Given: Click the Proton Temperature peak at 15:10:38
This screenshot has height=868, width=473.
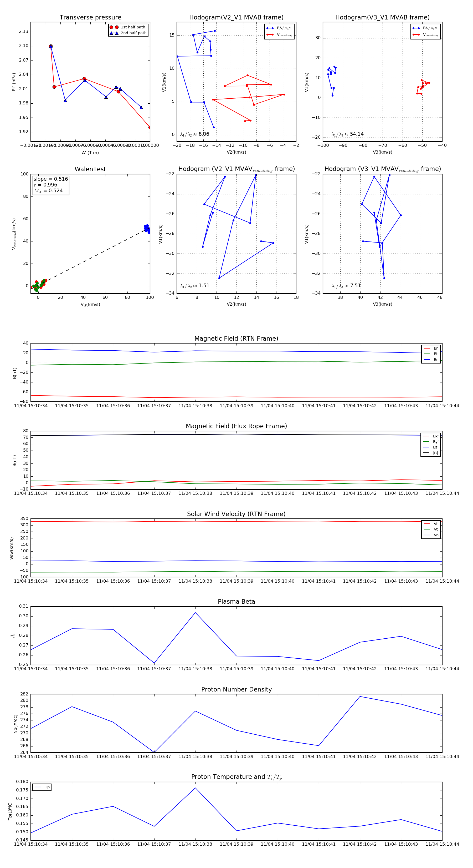Looking at the screenshot, I should coord(195,788).
